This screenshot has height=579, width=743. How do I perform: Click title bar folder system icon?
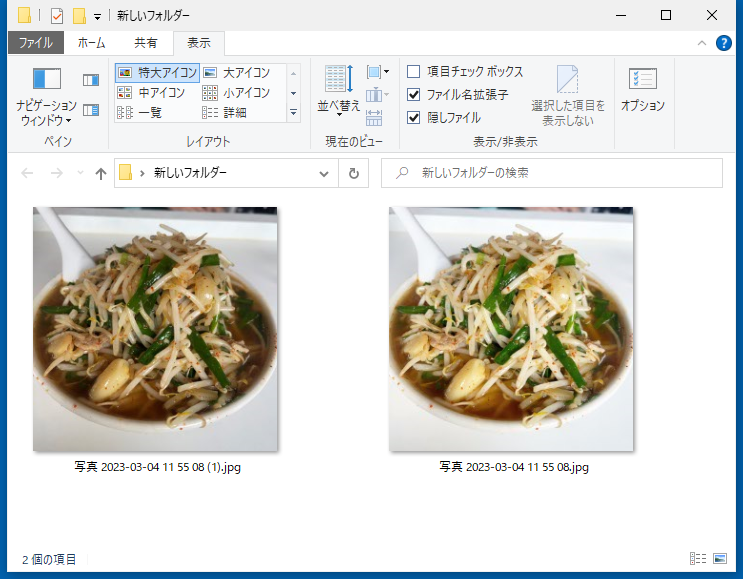pos(24,16)
